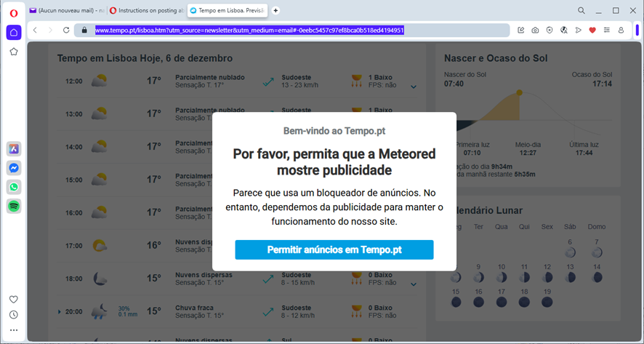Go to the Opera start page home icon
Image resolution: width=644 pixels, height=344 pixels.
click(14, 33)
